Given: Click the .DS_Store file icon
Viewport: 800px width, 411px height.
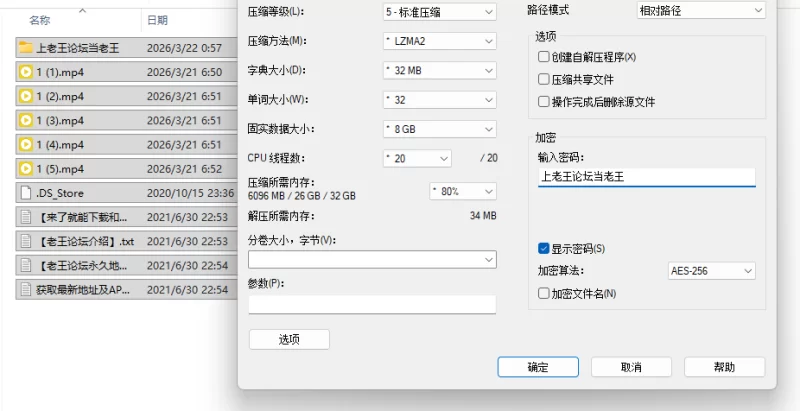Looking at the screenshot, I should pyautogui.click(x=26, y=193).
